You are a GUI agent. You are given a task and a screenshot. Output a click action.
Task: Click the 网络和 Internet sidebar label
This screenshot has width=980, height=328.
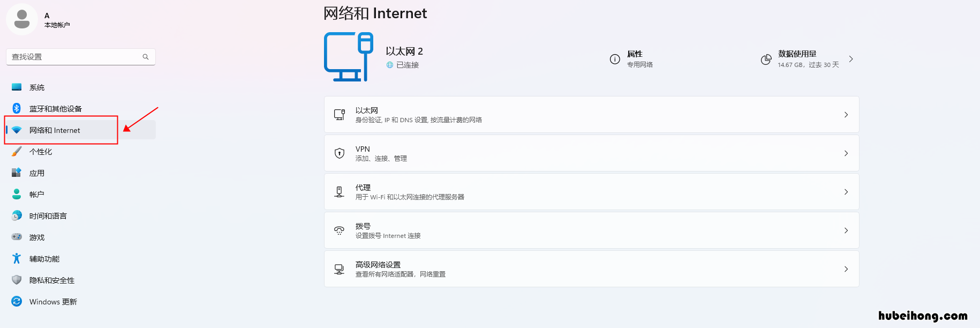[x=55, y=130]
